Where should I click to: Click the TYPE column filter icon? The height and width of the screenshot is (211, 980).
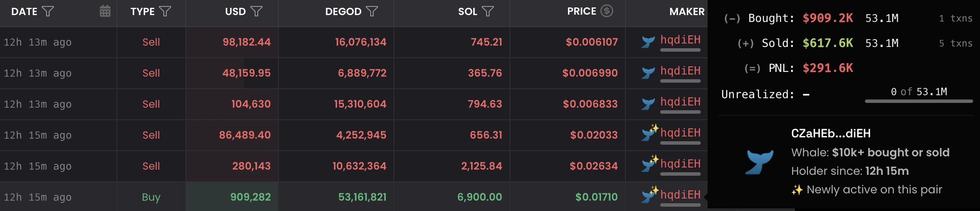tap(165, 12)
